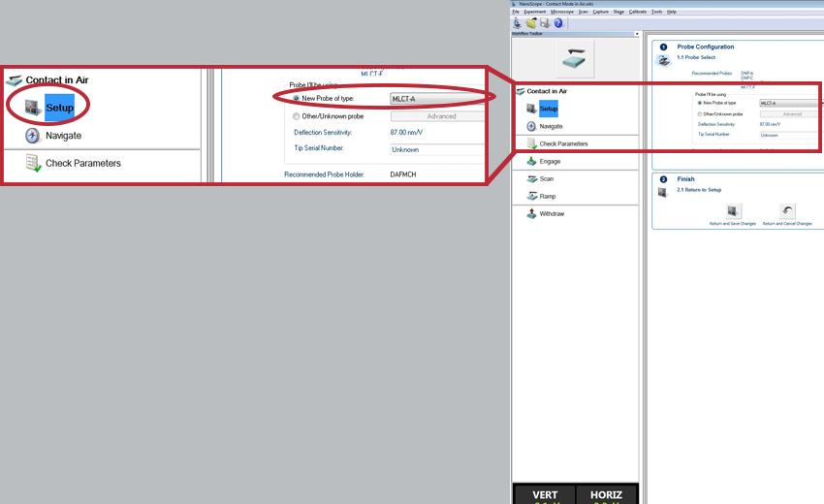
Task: Click the Withdraw workflow step
Action: (x=552, y=214)
